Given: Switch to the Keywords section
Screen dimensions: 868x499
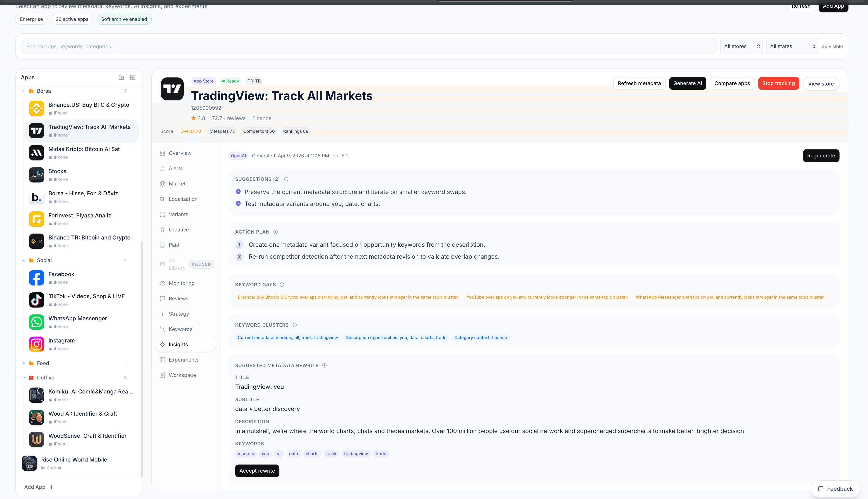Looking at the screenshot, I should (185, 329).
